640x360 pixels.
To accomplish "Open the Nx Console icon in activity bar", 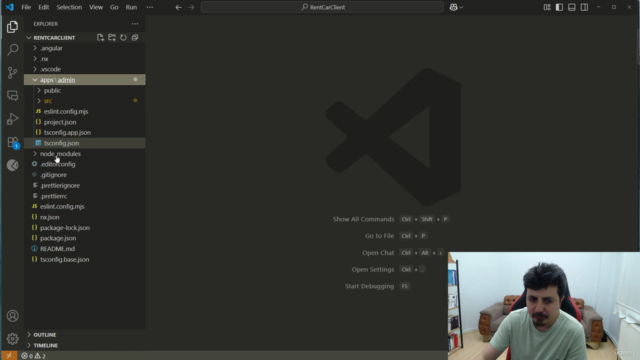I will coord(12,165).
